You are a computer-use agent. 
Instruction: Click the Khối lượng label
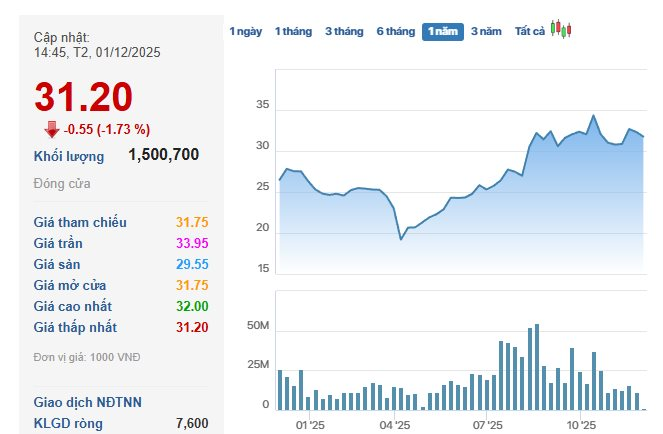(x=69, y=155)
